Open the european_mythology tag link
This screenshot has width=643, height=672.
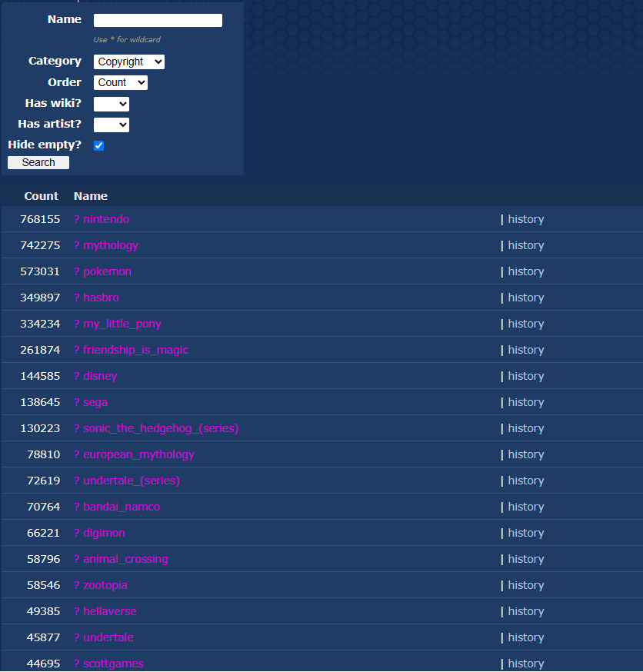click(x=138, y=454)
